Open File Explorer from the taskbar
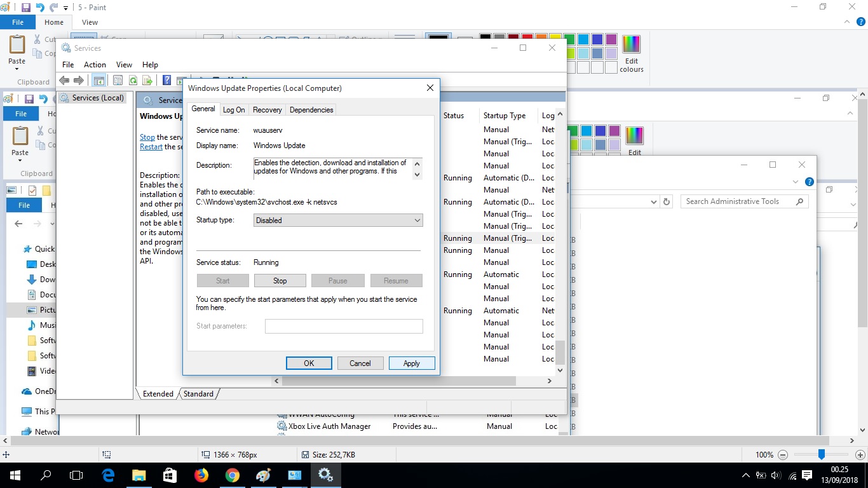The height and width of the screenshot is (488, 868). (139, 475)
